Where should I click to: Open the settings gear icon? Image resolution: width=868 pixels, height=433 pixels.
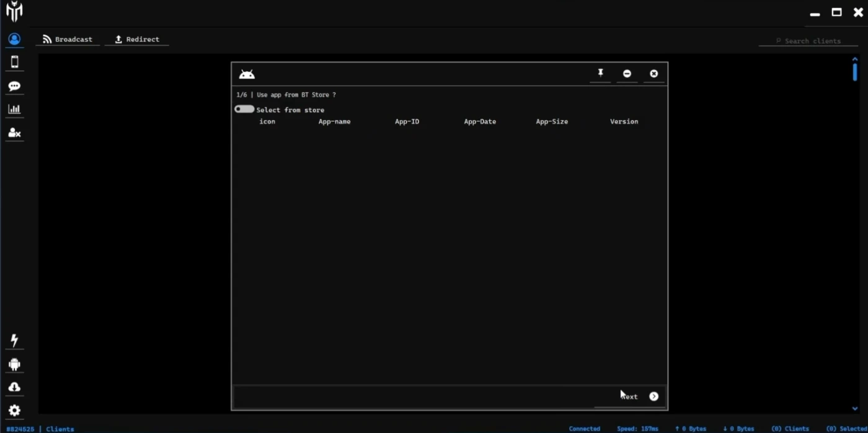point(14,411)
